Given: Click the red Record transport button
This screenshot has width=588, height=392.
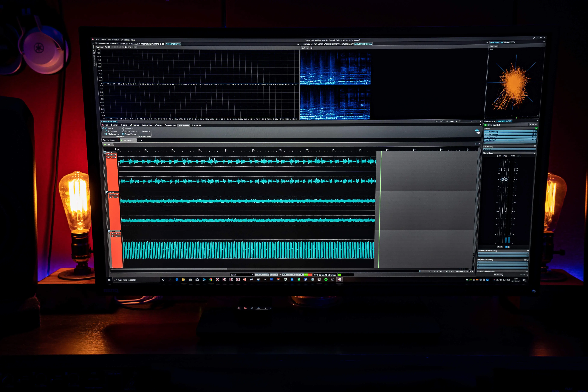Looking at the screenshot, I should 310,275.
